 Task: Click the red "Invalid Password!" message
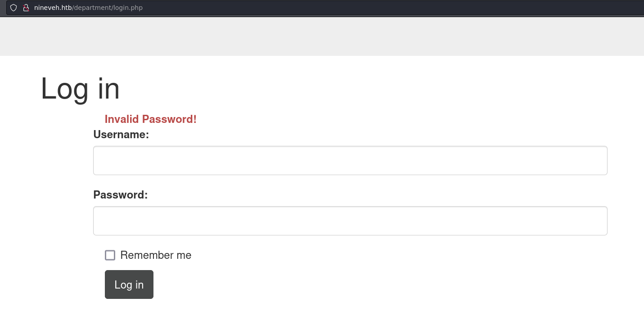(x=151, y=119)
